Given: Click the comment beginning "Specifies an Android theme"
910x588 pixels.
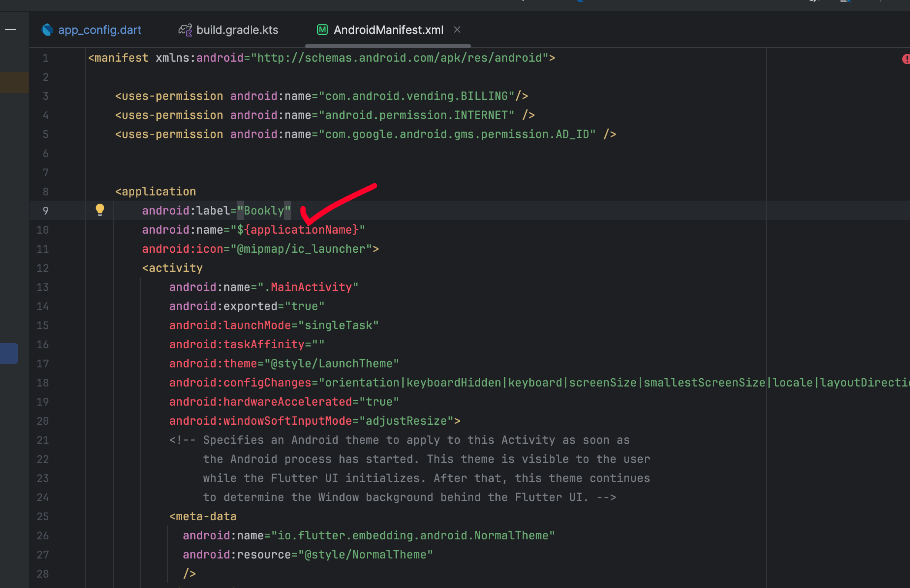Looking at the screenshot, I should click(399, 440).
